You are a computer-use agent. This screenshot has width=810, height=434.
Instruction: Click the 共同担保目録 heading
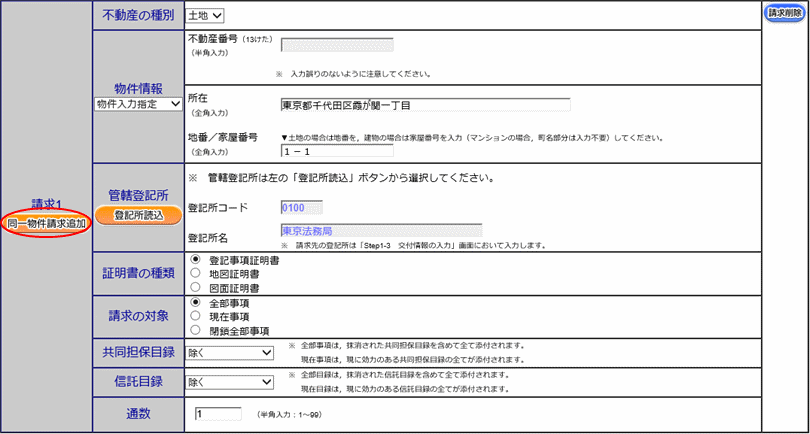pyautogui.click(x=138, y=352)
